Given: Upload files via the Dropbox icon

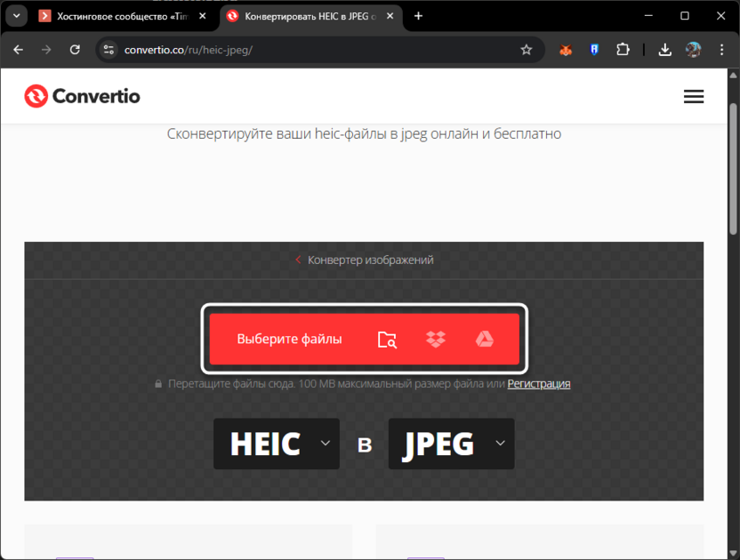Looking at the screenshot, I should point(436,339).
